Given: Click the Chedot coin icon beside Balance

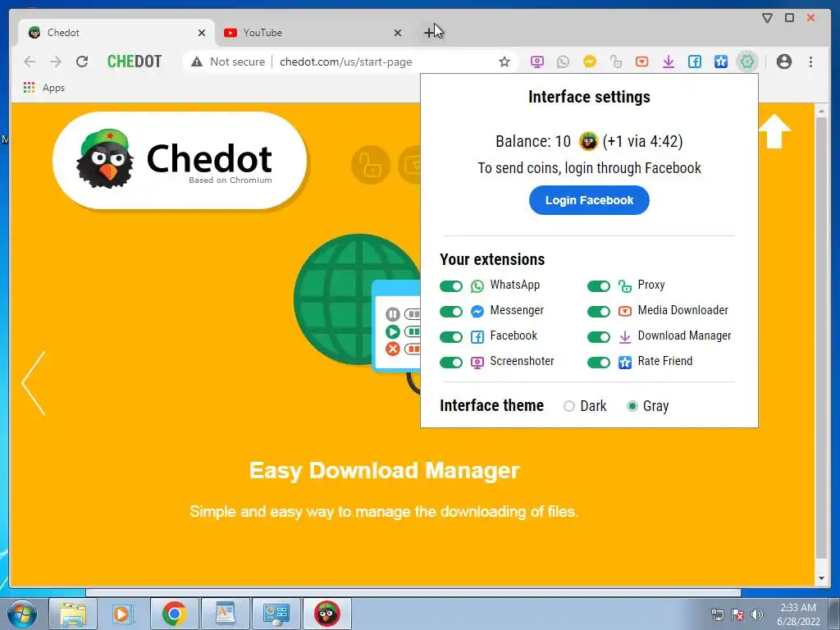Looking at the screenshot, I should pos(587,141).
